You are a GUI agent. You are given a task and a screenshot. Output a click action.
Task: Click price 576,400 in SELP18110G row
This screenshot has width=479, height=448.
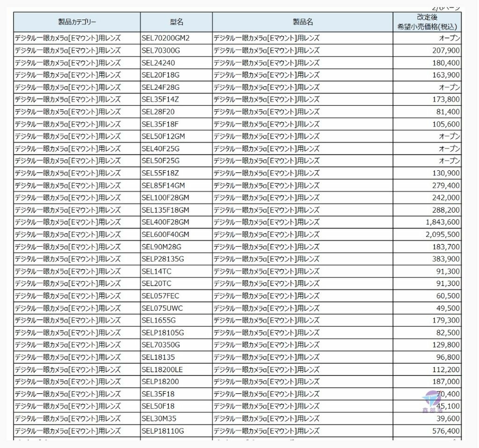[x=446, y=431]
